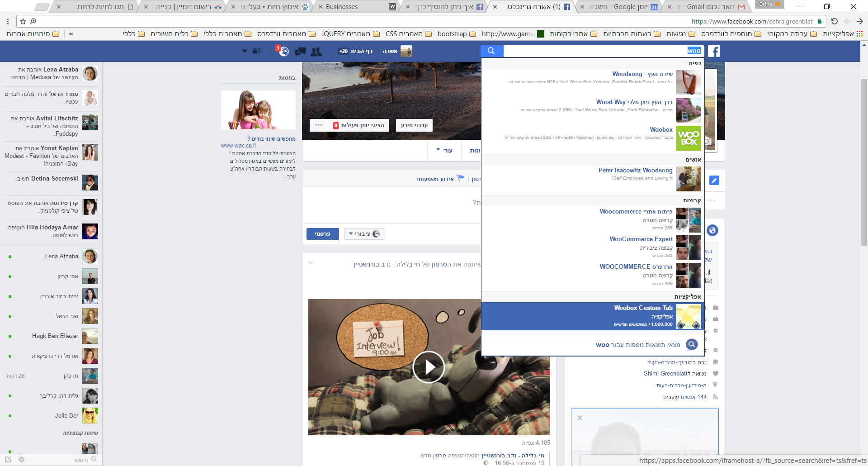Open the messages chat icon
The height and width of the screenshot is (466, 868).
pos(300,52)
